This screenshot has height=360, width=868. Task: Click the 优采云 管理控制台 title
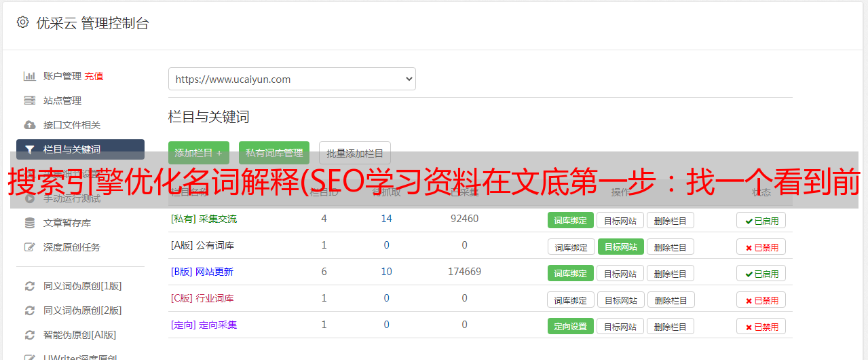point(92,23)
